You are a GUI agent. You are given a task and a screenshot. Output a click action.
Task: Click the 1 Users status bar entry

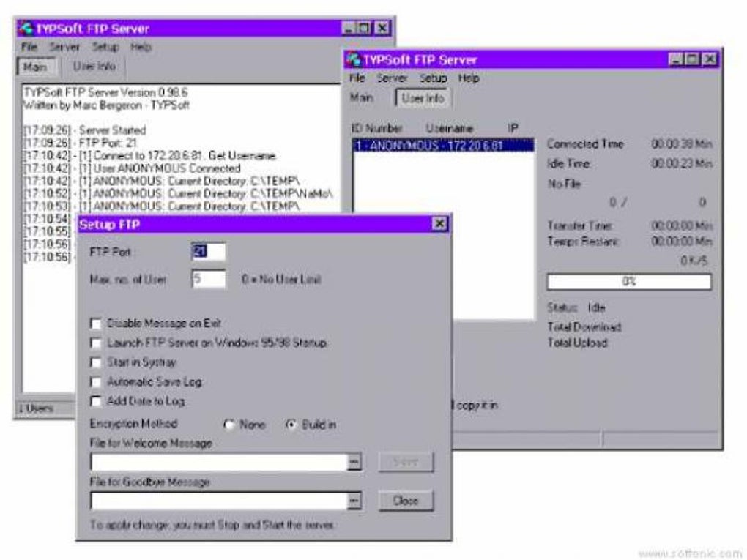coord(36,408)
